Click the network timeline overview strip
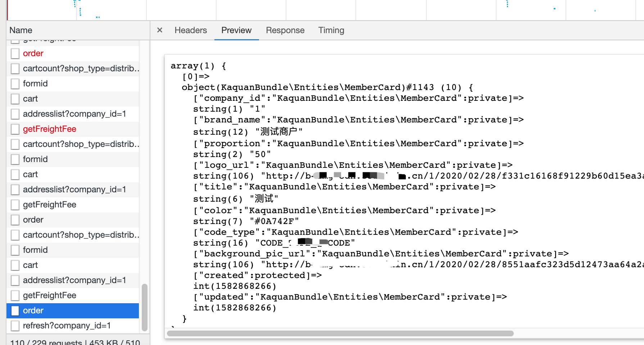This screenshot has width=644, height=345. [324, 10]
